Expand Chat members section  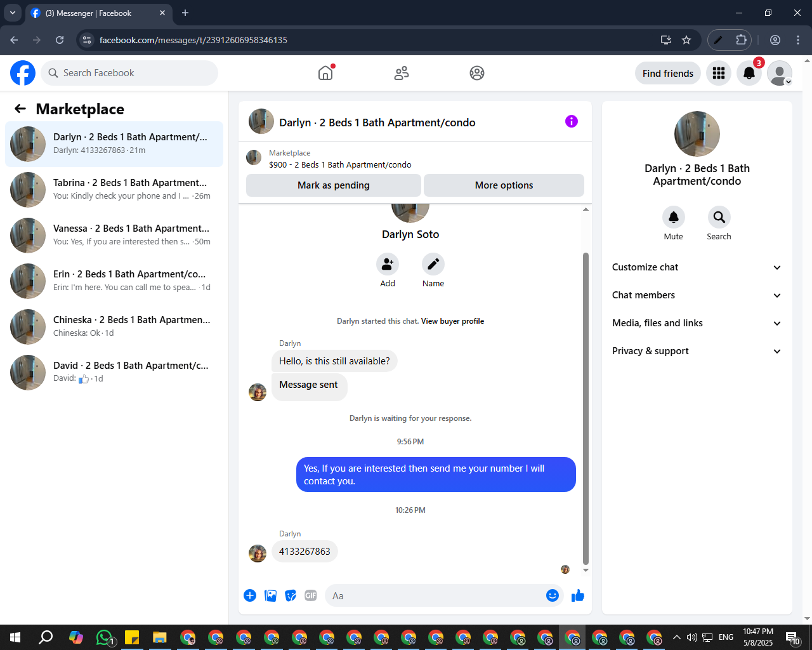(x=697, y=295)
